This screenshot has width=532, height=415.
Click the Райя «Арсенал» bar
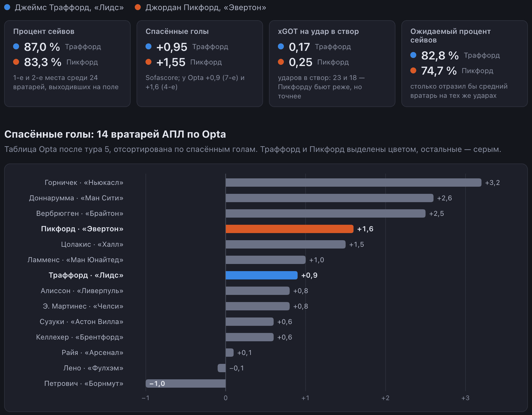(x=230, y=353)
